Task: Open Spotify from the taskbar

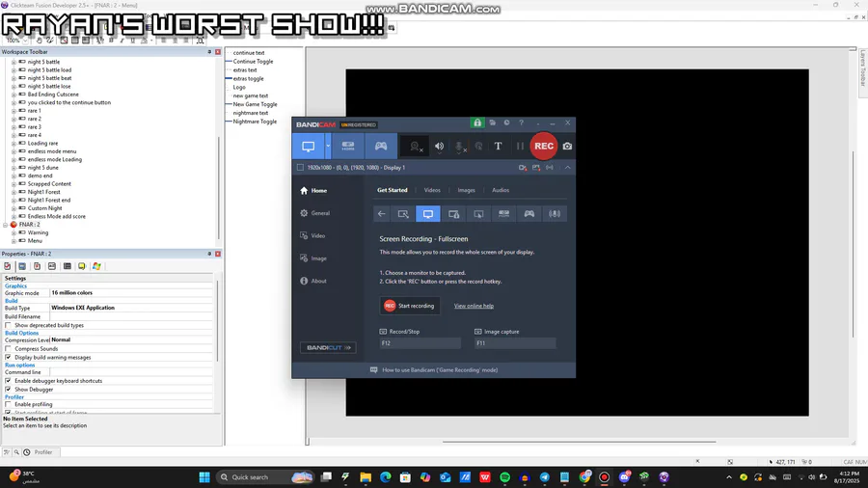Action: (x=504, y=477)
